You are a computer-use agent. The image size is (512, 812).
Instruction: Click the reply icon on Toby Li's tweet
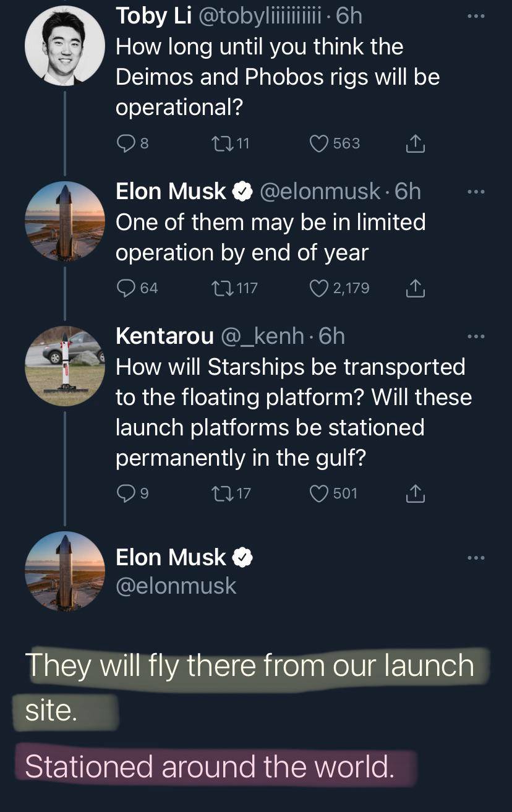[126, 143]
